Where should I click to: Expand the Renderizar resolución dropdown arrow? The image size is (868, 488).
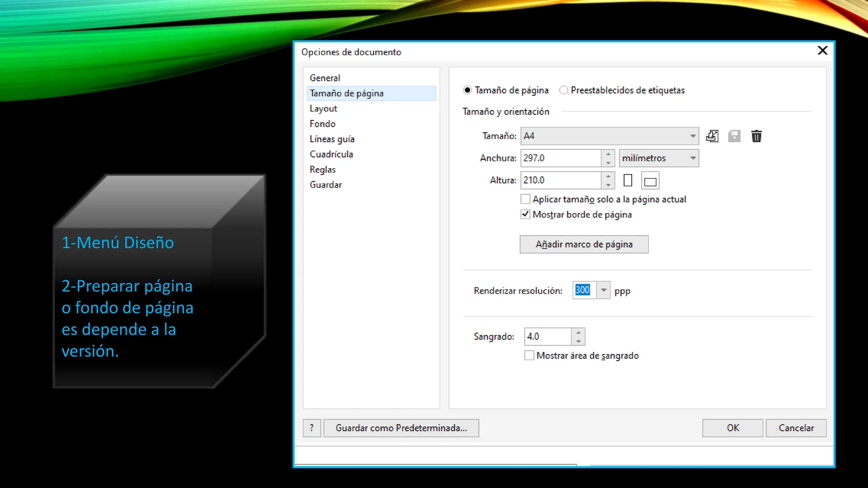pos(604,290)
